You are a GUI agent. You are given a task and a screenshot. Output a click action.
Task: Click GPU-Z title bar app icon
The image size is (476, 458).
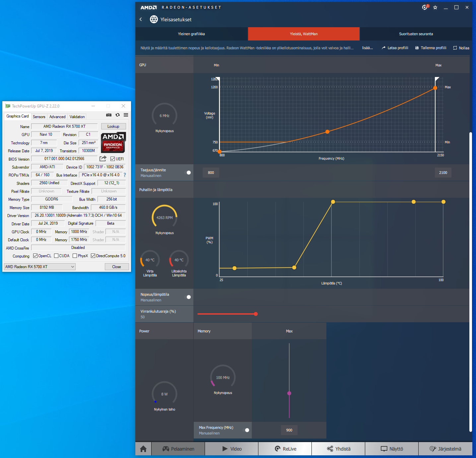coord(8,106)
